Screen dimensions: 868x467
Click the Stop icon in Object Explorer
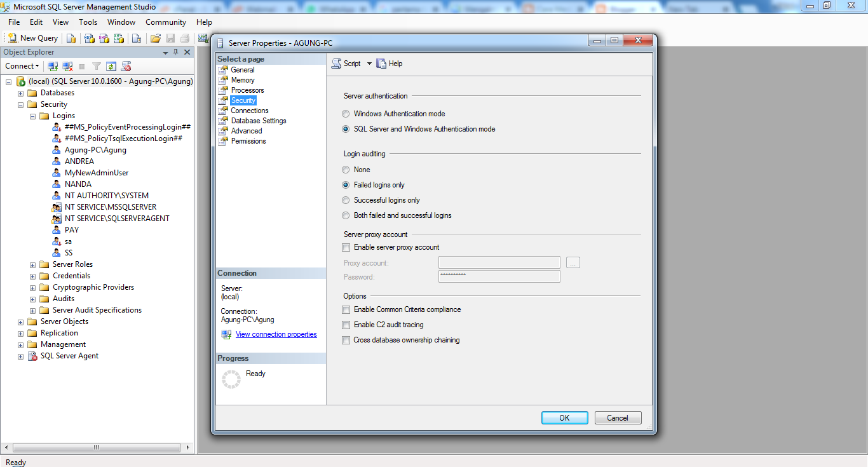point(82,66)
